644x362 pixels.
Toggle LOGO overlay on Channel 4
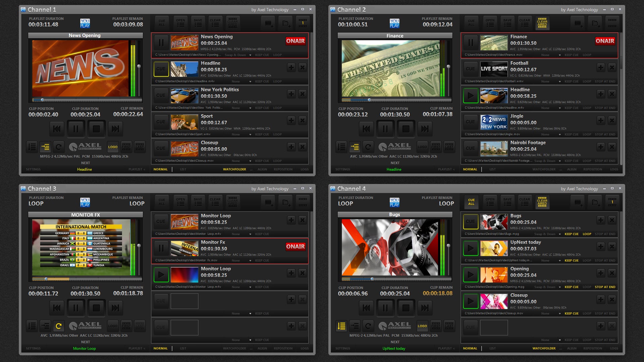422,326
